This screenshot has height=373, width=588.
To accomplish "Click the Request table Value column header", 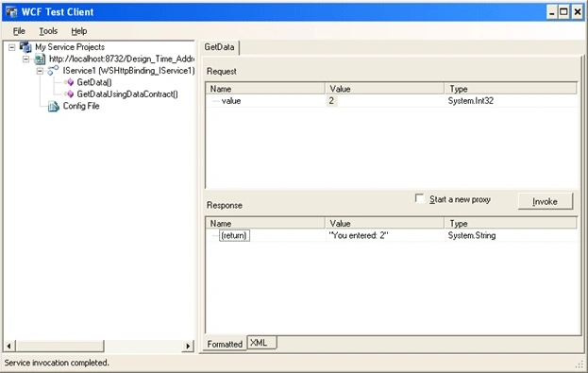I will (385, 89).
